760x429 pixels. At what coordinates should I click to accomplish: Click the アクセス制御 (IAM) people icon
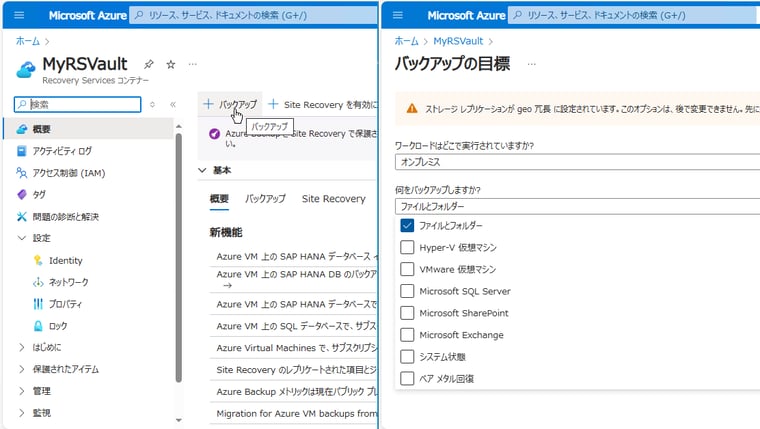21,173
